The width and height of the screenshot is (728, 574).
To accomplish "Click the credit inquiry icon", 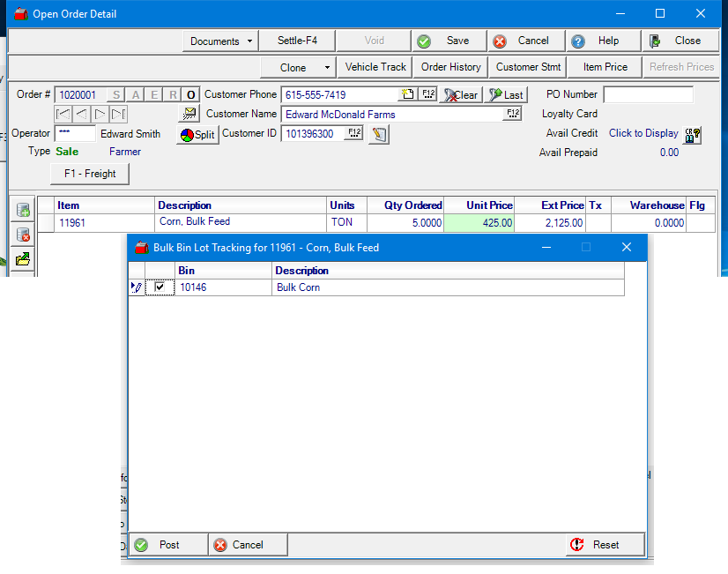I will point(693,134).
